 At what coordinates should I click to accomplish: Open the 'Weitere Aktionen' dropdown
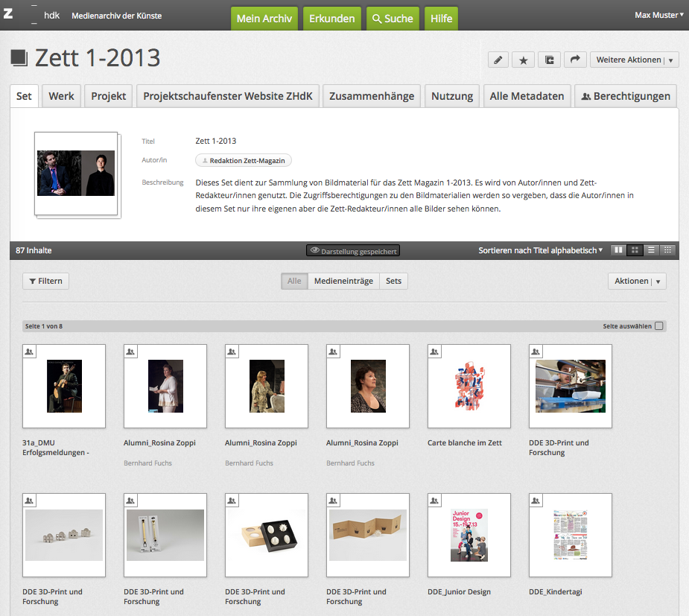pyautogui.click(x=634, y=60)
